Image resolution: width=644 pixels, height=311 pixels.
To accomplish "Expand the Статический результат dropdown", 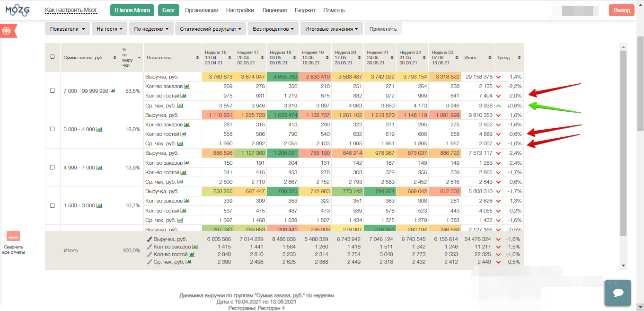I will [x=210, y=29].
